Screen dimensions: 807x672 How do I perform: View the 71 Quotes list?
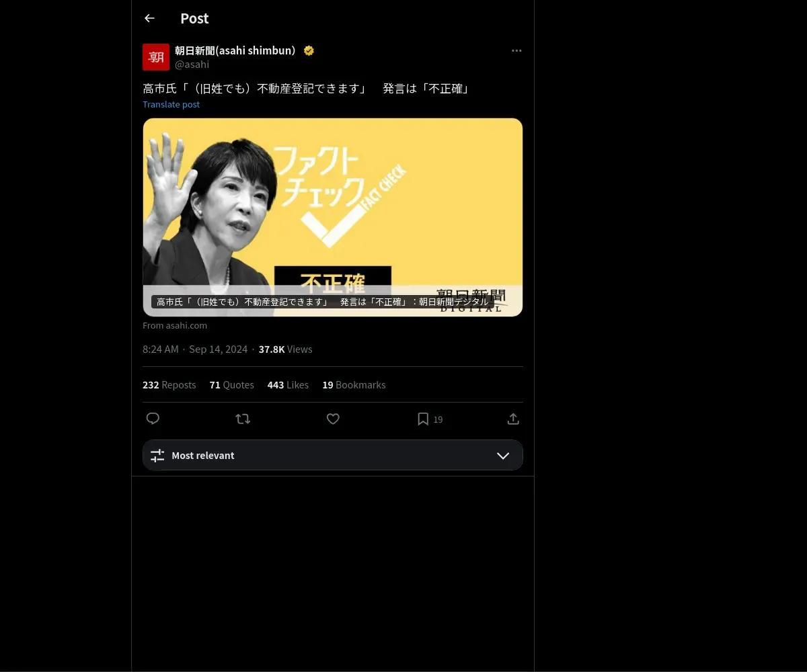232,385
